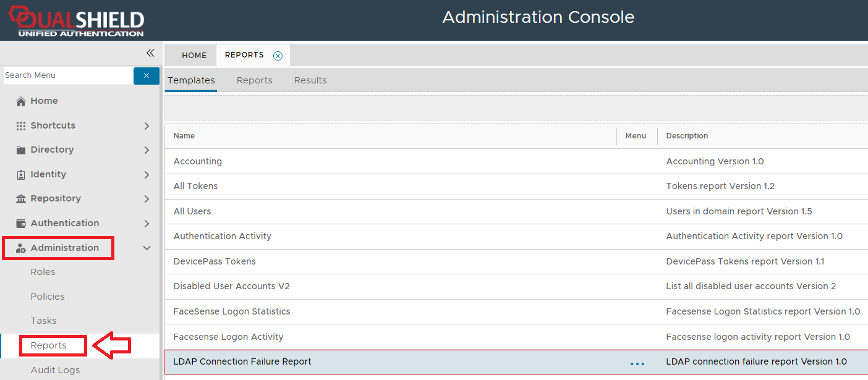Click the Authentication wallet icon
Screen dimensions: 868x380
click(x=21, y=224)
